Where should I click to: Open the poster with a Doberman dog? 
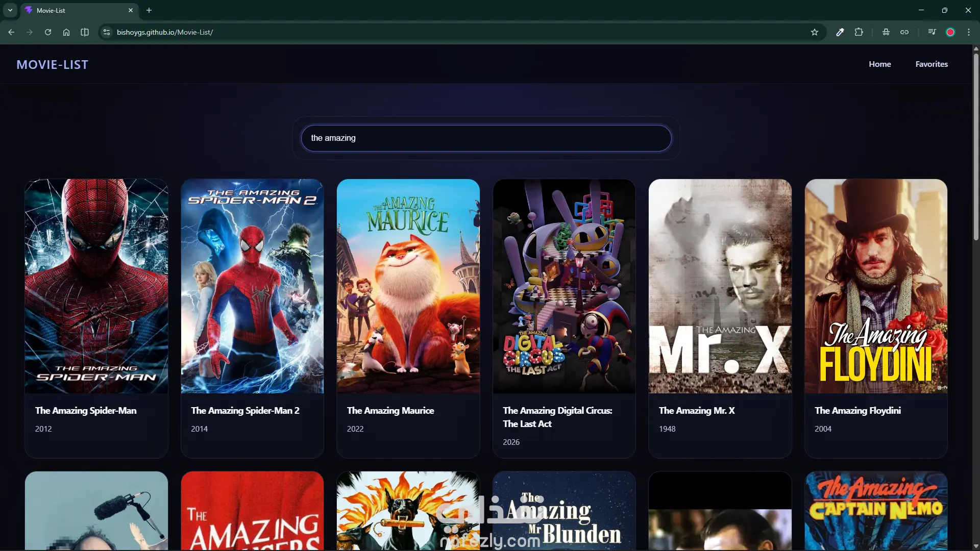(x=408, y=511)
